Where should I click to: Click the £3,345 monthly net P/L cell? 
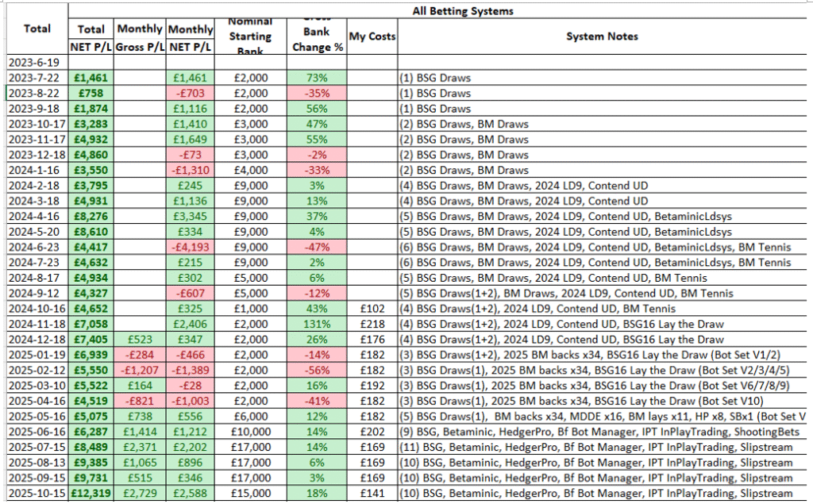click(x=191, y=217)
